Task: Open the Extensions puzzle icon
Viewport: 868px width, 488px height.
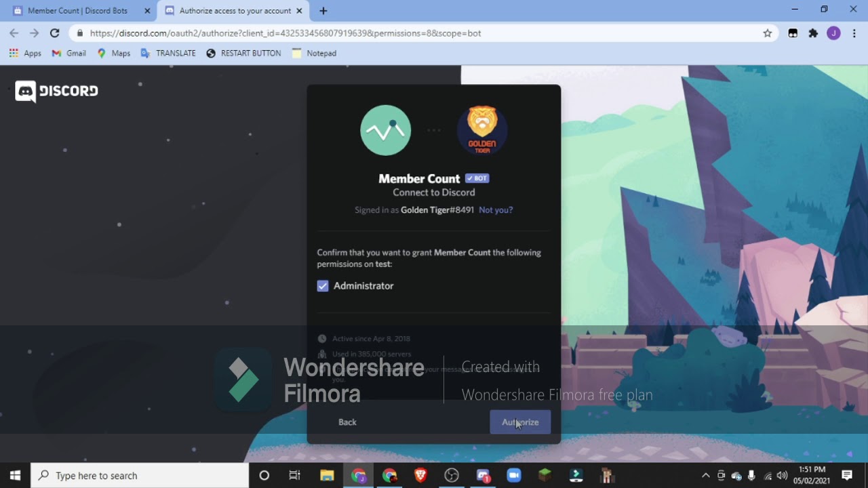Action: (814, 33)
